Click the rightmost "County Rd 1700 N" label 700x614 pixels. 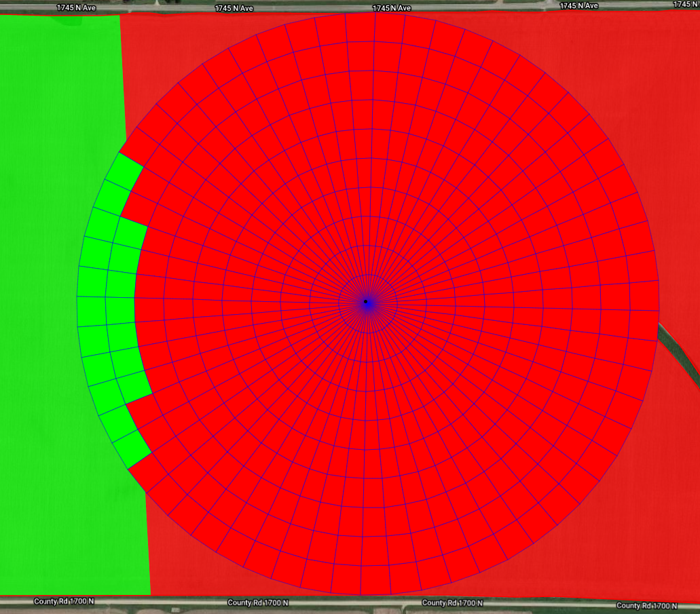[x=646, y=606]
